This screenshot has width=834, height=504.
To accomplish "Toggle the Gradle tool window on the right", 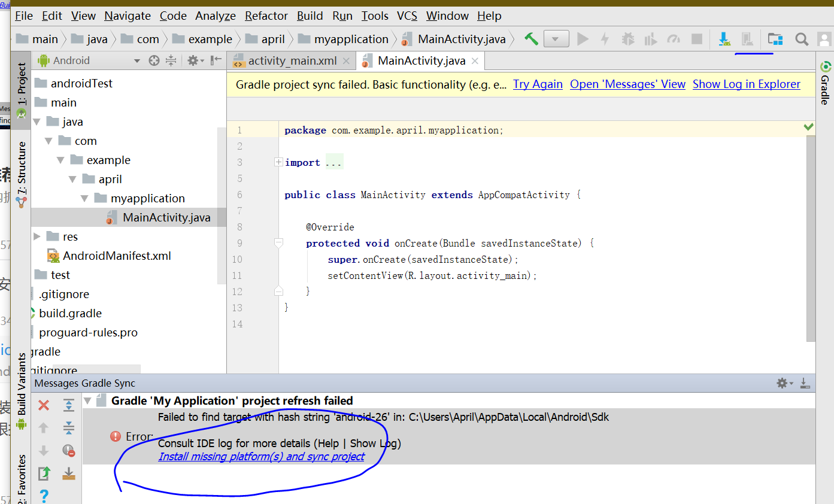I will (x=825, y=83).
